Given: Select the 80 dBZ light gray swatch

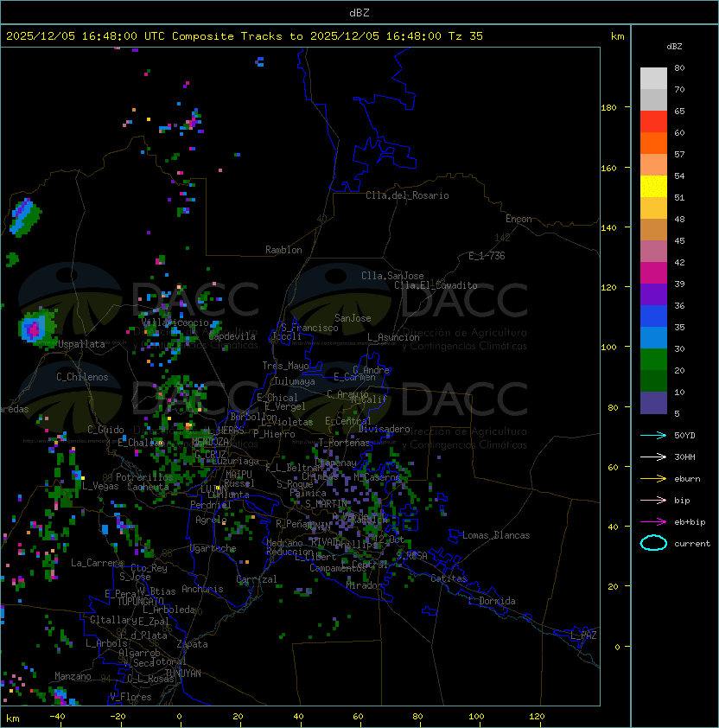Looking at the screenshot, I should coord(653,78).
